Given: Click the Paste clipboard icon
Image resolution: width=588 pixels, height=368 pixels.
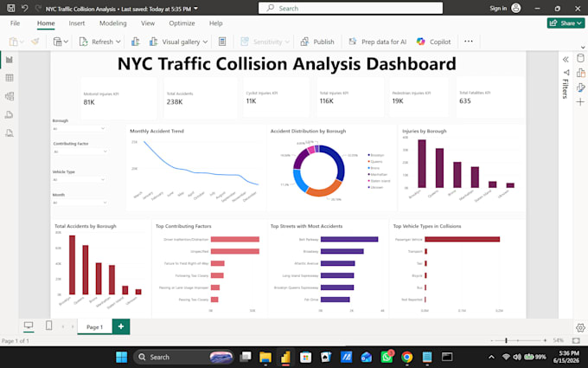Looking at the screenshot, I should click(x=14, y=42).
